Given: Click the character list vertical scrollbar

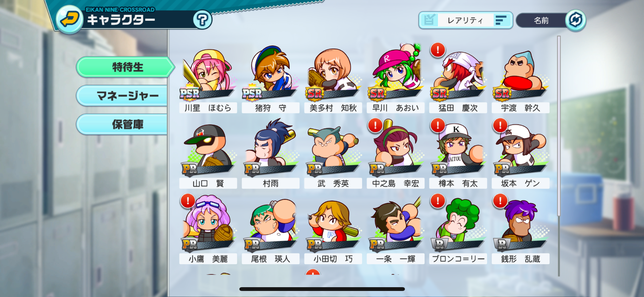Looking at the screenshot, I should coord(559,126).
